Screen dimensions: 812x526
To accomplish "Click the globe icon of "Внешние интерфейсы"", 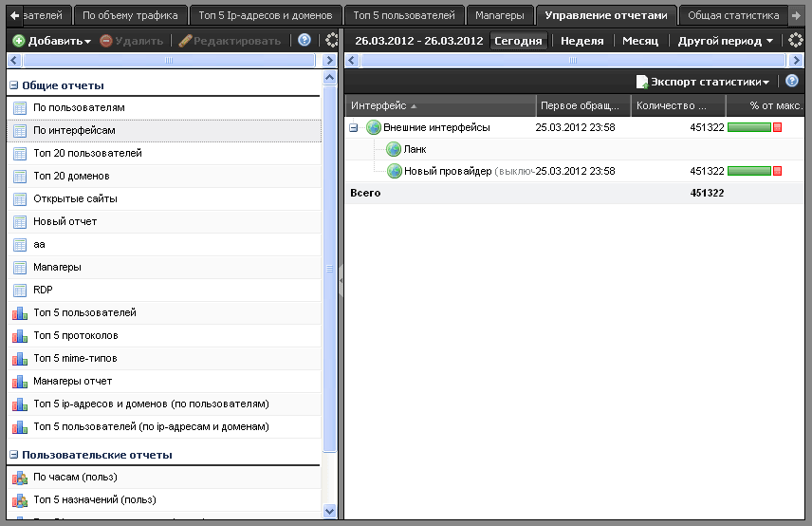I will [x=374, y=127].
